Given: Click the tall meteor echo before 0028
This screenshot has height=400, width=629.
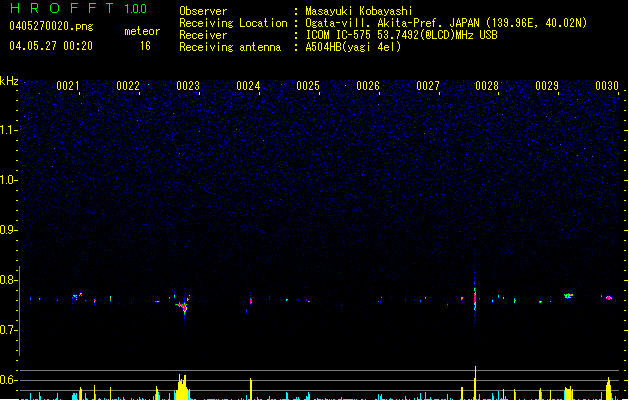Looking at the screenshot, I should point(475,298).
